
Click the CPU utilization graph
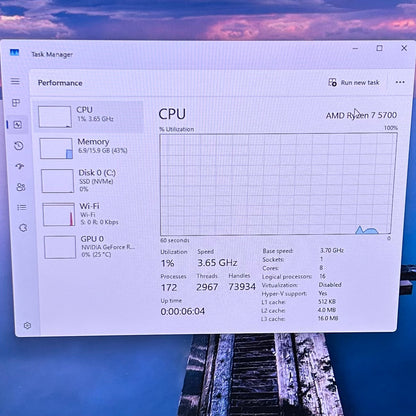[278, 184]
